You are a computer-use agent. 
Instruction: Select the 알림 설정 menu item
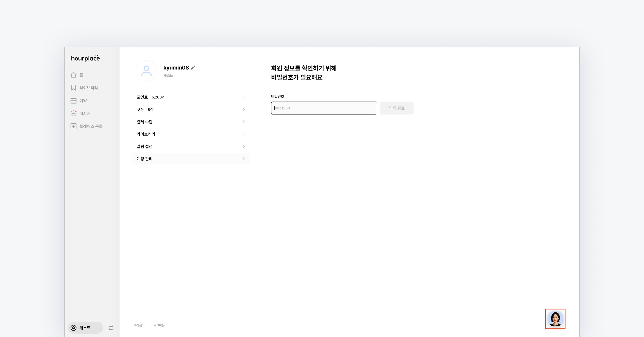tap(144, 146)
